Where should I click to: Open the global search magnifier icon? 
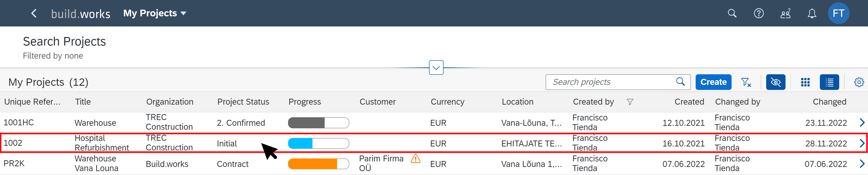pos(732,14)
